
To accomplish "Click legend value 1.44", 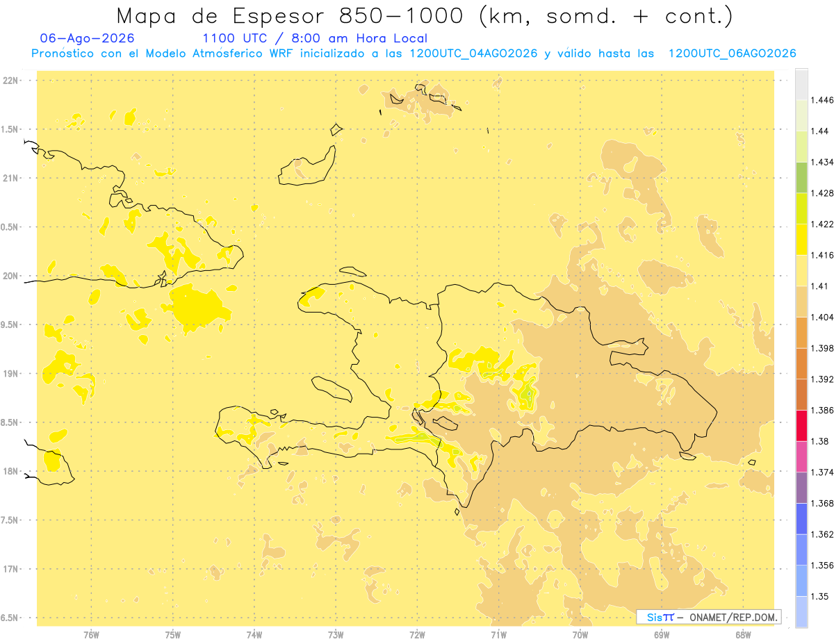I will pyautogui.click(x=819, y=131).
